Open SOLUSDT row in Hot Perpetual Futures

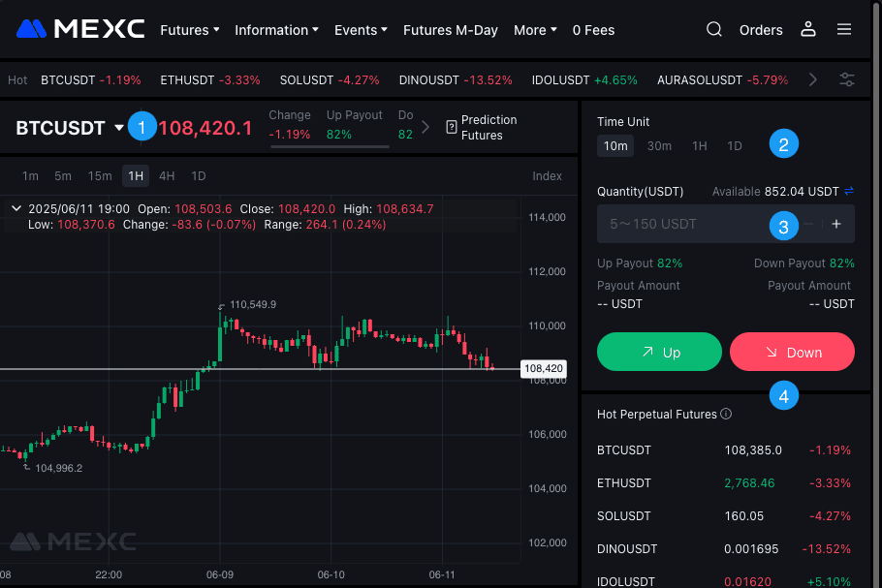pyautogui.click(x=724, y=515)
